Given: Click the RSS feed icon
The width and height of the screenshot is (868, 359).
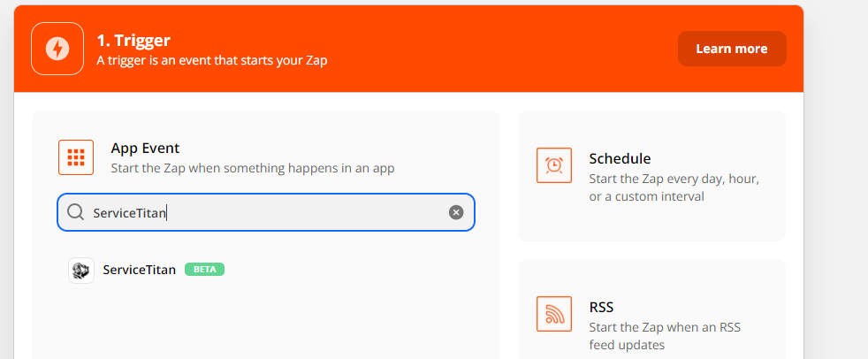Looking at the screenshot, I should [x=554, y=313].
